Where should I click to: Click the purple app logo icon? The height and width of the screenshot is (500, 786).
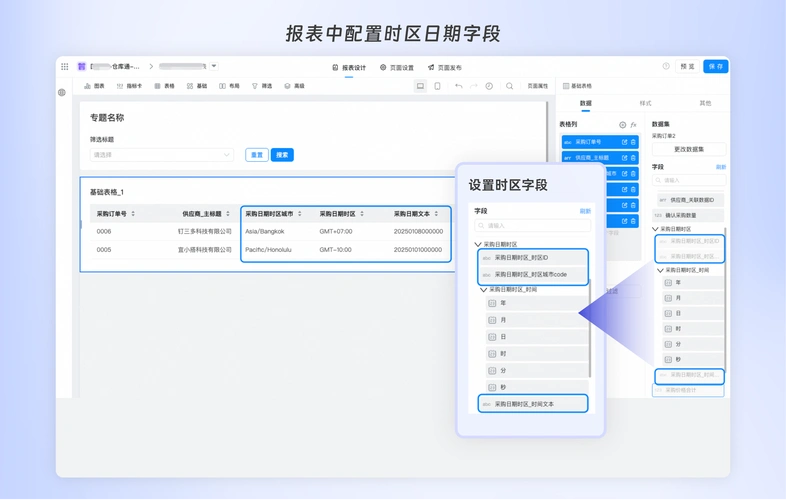coord(81,66)
